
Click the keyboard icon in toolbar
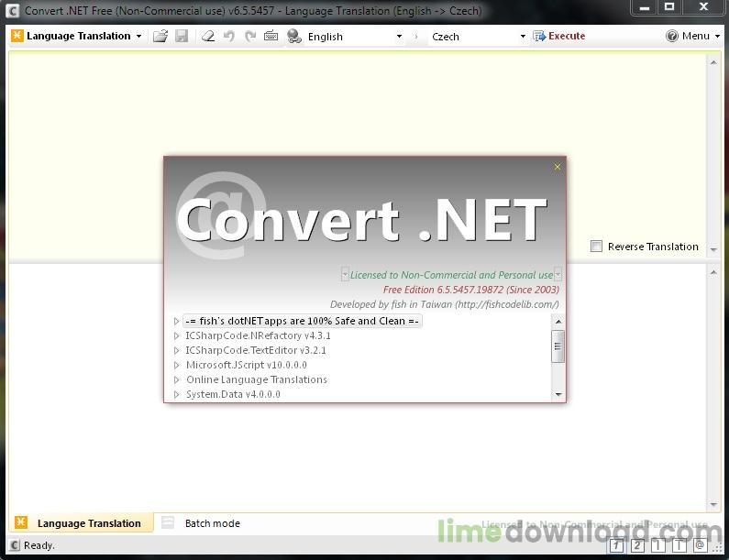tap(271, 37)
